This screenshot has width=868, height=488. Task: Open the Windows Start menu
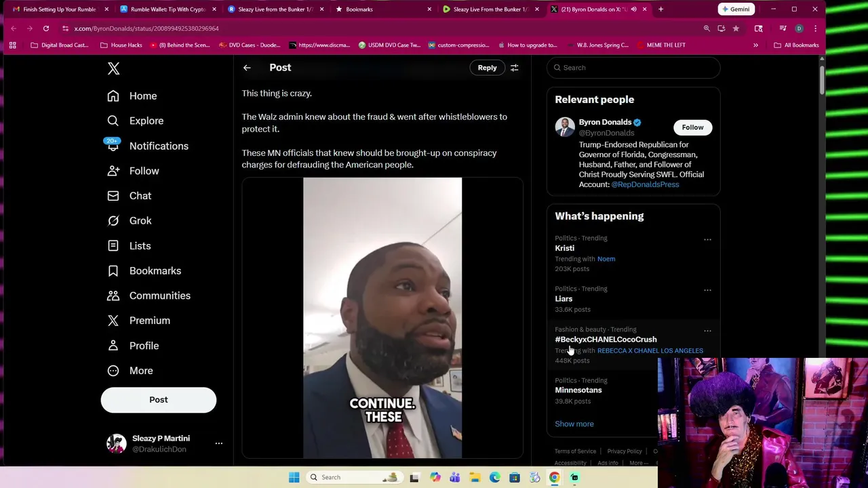click(294, 477)
